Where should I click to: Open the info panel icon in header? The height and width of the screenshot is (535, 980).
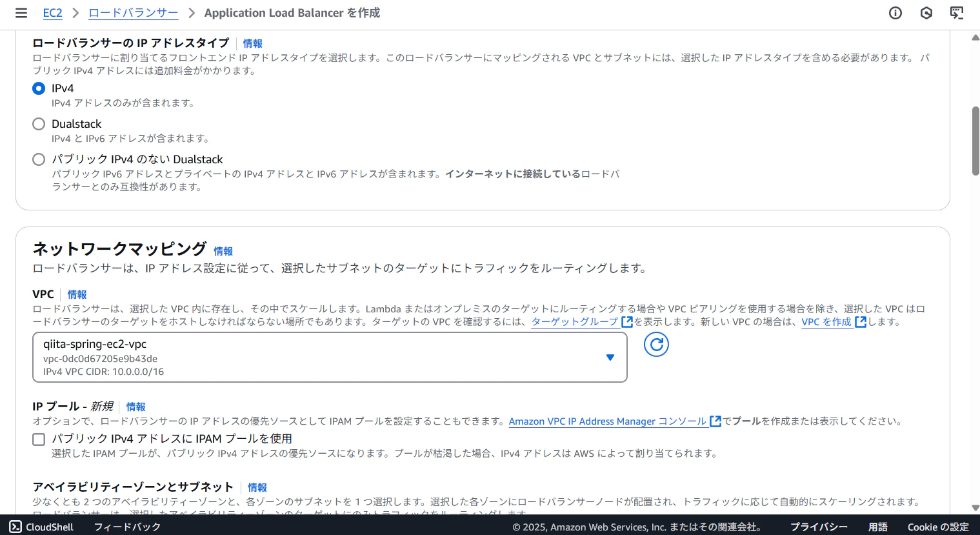pos(895,13)
